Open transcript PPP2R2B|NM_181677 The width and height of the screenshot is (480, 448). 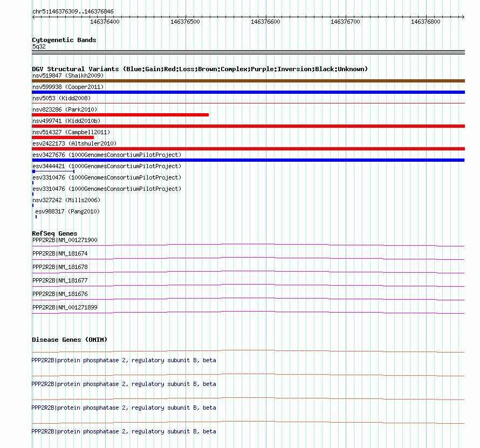pyautogui.click(x=60, y=281)
